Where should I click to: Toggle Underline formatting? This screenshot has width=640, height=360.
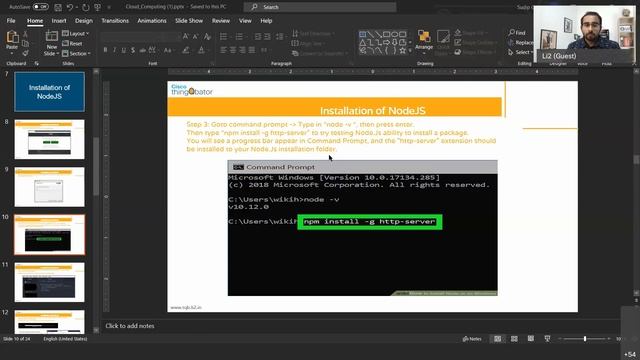pyautogui.click(x=124, y=50)
